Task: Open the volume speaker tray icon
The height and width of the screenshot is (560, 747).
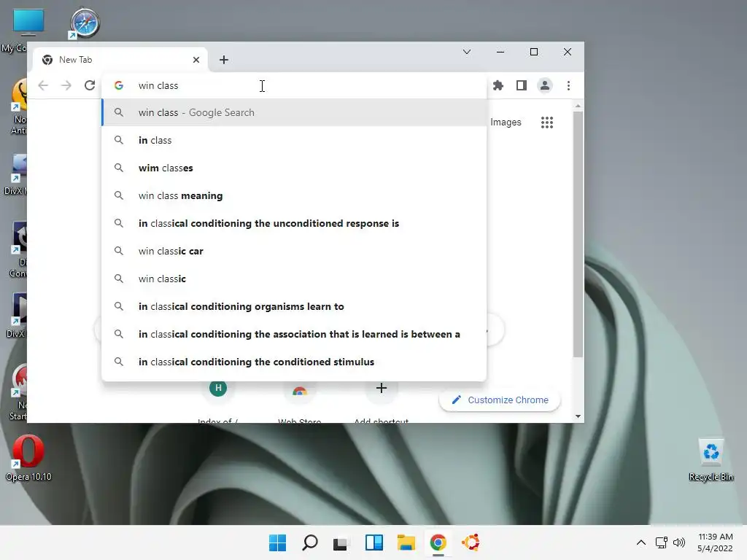Action: click(679, 542)
